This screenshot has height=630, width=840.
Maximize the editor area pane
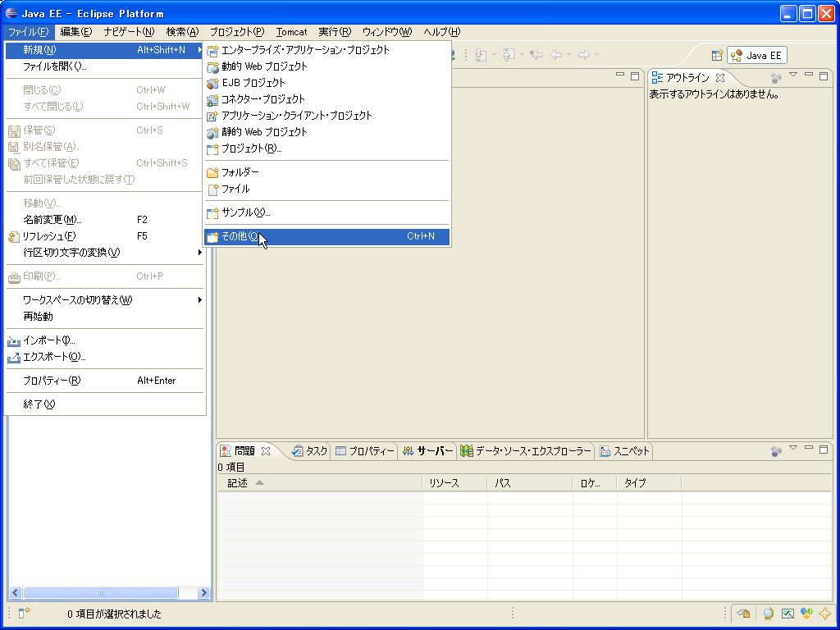point(635,76)
